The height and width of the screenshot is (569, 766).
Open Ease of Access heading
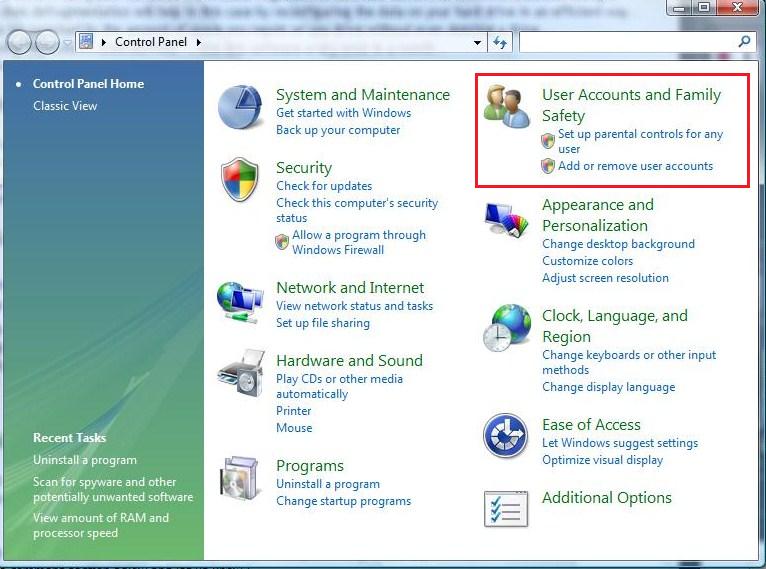point(591,425)
